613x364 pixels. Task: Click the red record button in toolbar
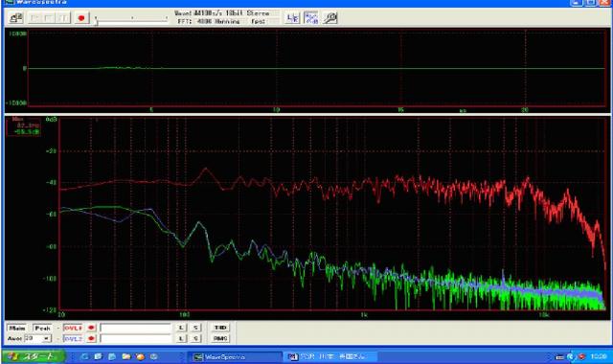tap(81, 18)
